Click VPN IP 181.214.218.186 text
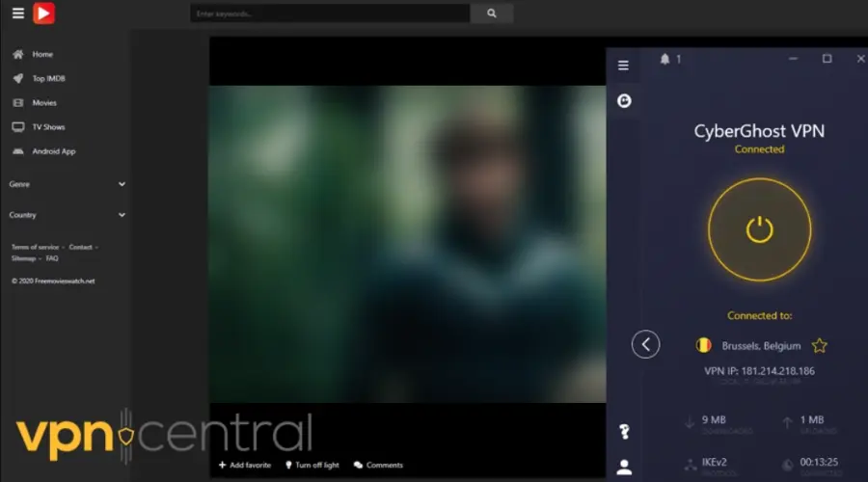This screenshot has width=868, height=482. (760, 371)
